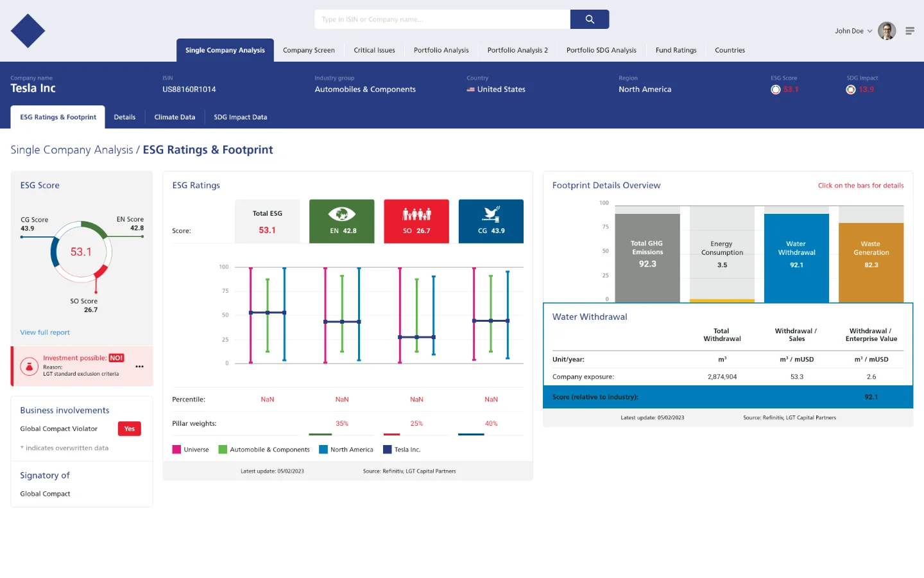
Task: Click the ESG score donut gauge
Action: 81,252
